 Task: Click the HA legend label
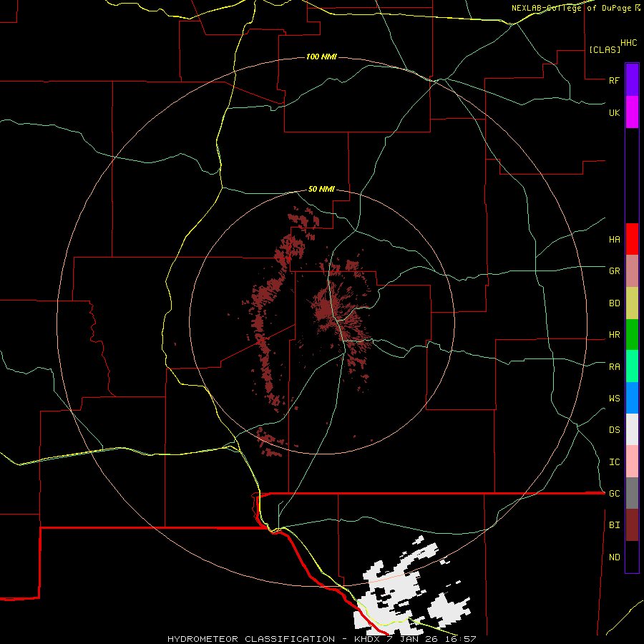coord(614,240)
